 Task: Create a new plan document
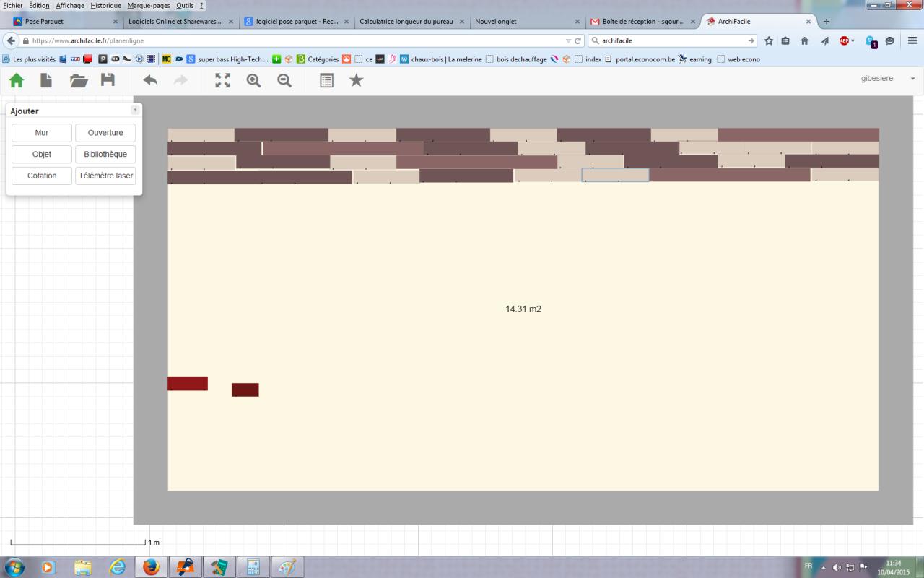46,80
